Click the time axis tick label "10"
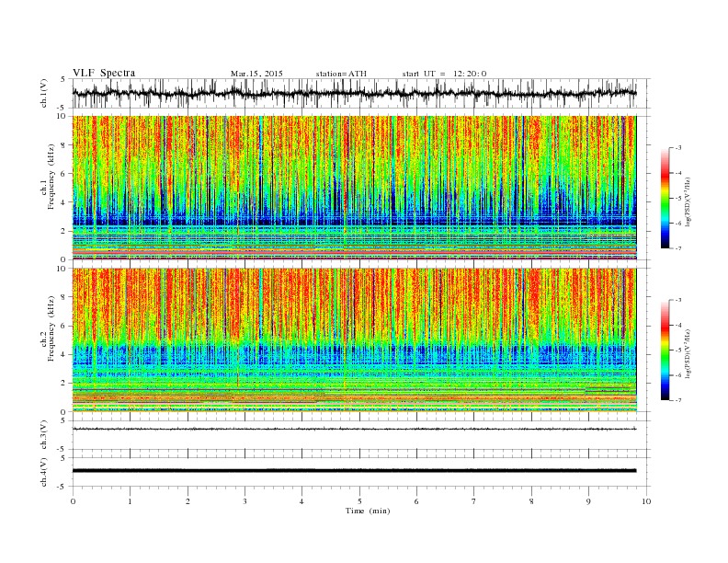The width and height of the screenshot is (728, 563). click(x=646, y=501)
